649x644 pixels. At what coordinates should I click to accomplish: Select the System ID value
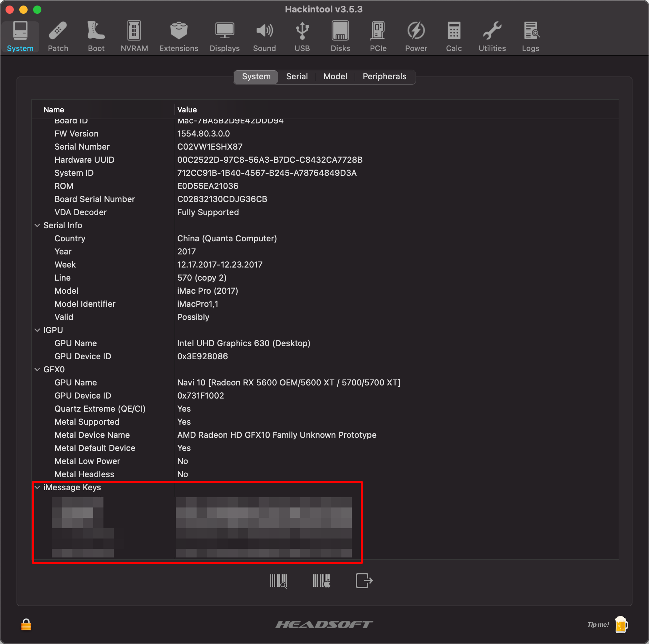tap(267, 173)
